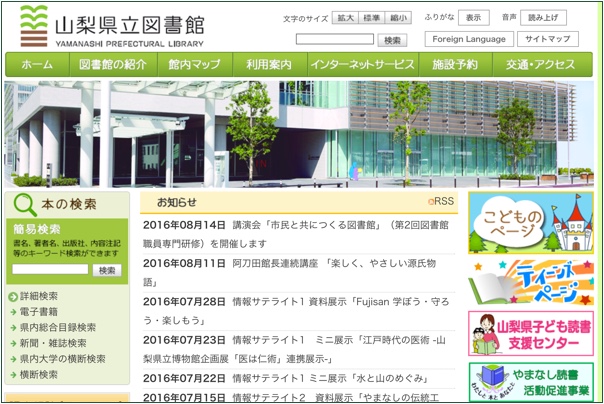
Task: Click the 簡易検索 keyword input field
Action: (x=50, y=270)
